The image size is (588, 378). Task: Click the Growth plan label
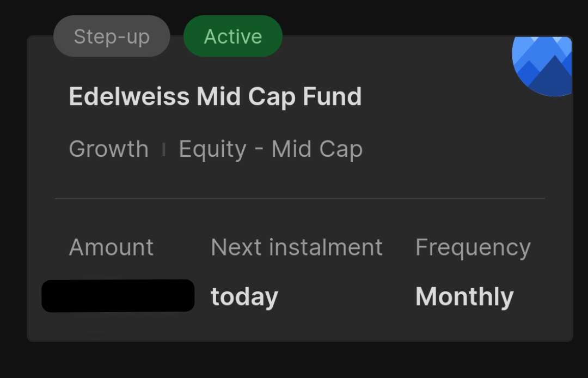[109, 149]
